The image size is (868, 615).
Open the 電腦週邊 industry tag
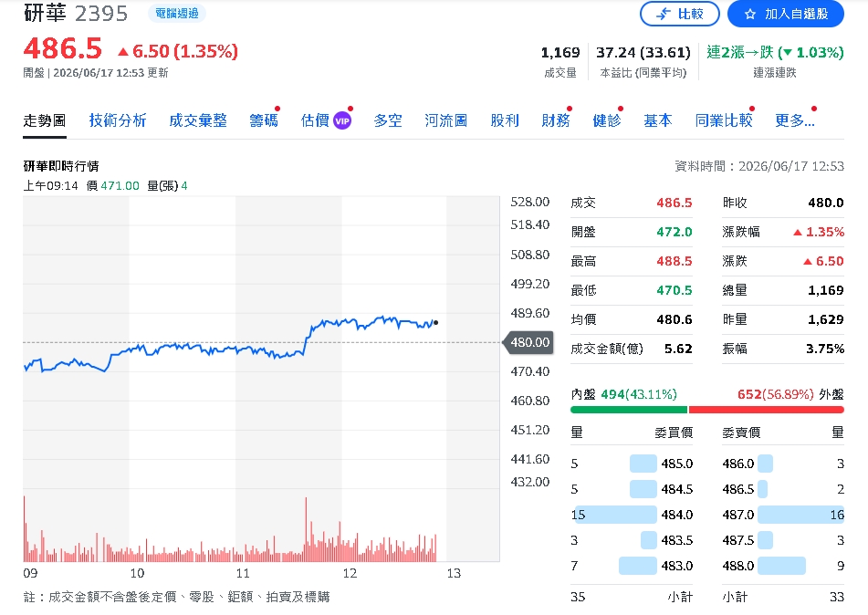pyautogui.click(x=176, y=14)
